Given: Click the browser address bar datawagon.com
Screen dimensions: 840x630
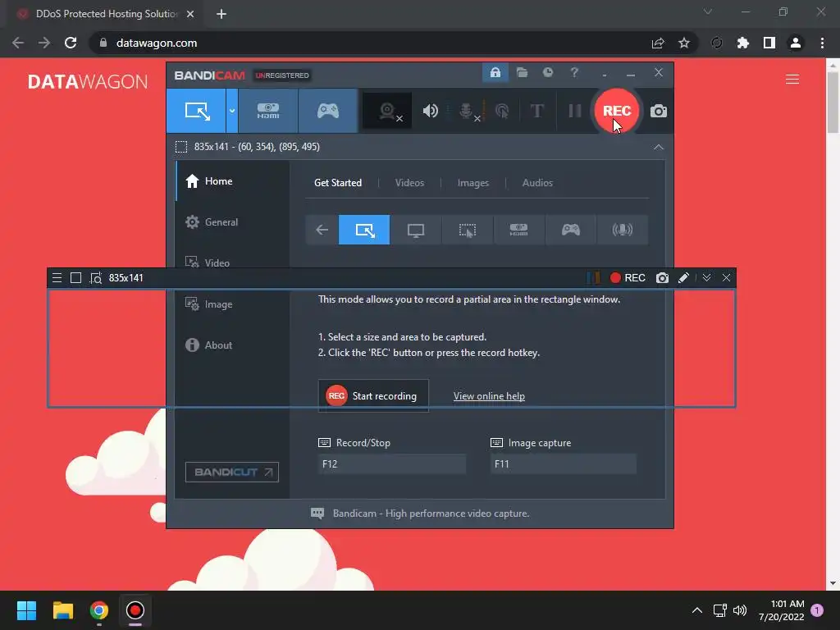Looking at the screenshot, I should click(157, 43).
